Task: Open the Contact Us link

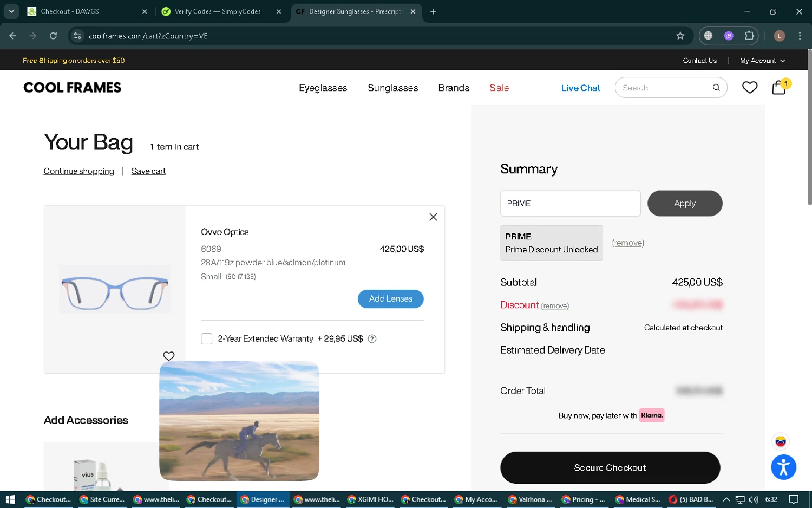Action: point(699,61)
